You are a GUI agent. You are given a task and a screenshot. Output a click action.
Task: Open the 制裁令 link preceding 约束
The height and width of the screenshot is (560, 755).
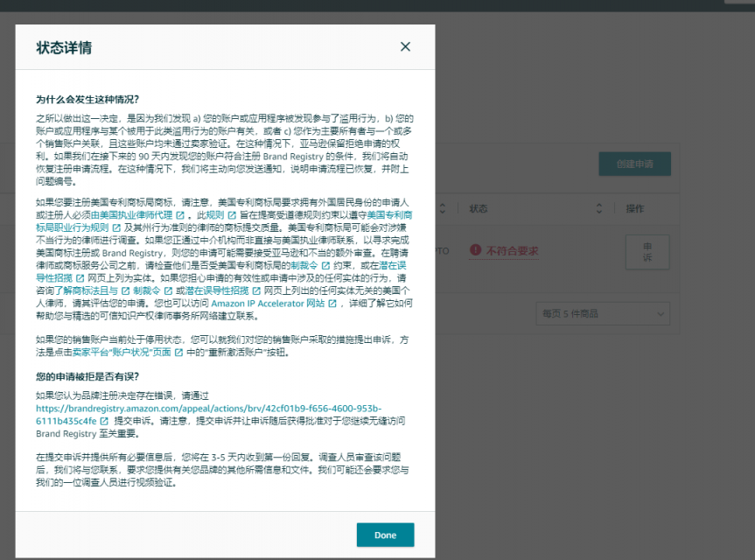pos(304,265)
